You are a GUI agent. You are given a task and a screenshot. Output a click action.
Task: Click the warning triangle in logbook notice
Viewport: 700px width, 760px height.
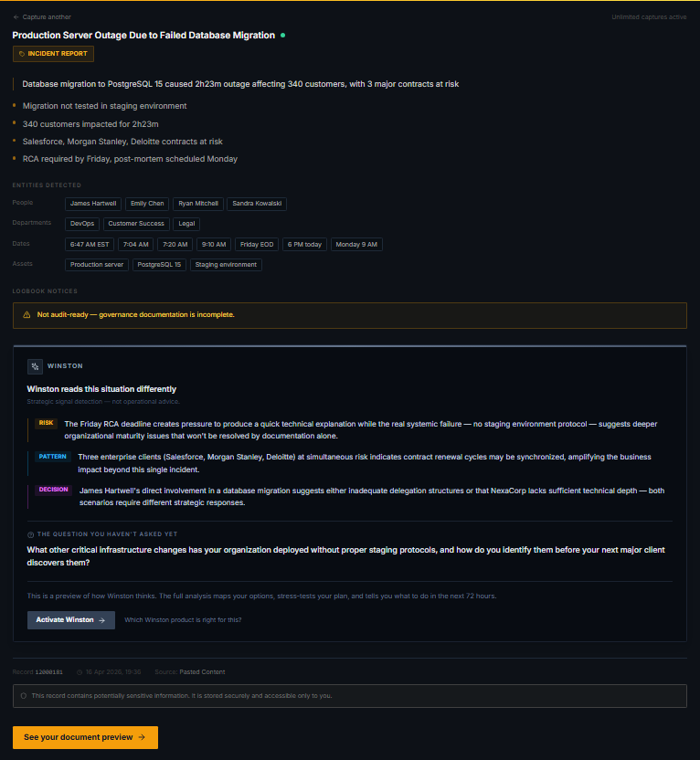[27, 315]
